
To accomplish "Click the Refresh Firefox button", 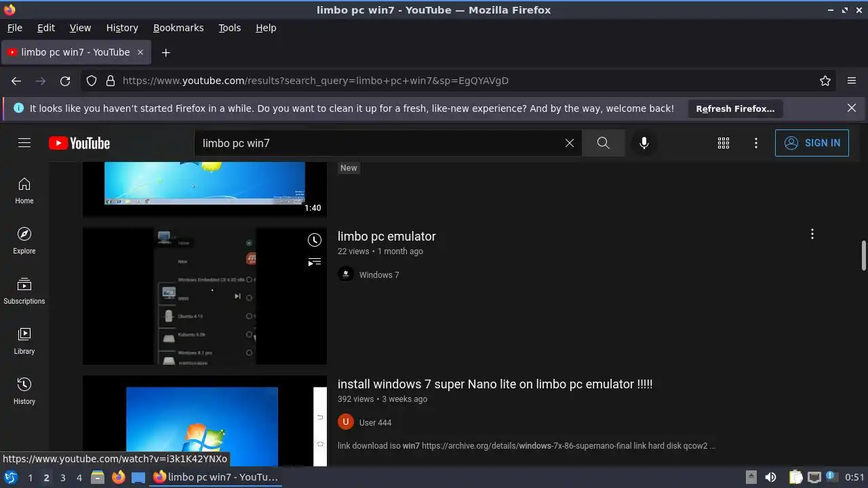I will [x=735, y=108].
